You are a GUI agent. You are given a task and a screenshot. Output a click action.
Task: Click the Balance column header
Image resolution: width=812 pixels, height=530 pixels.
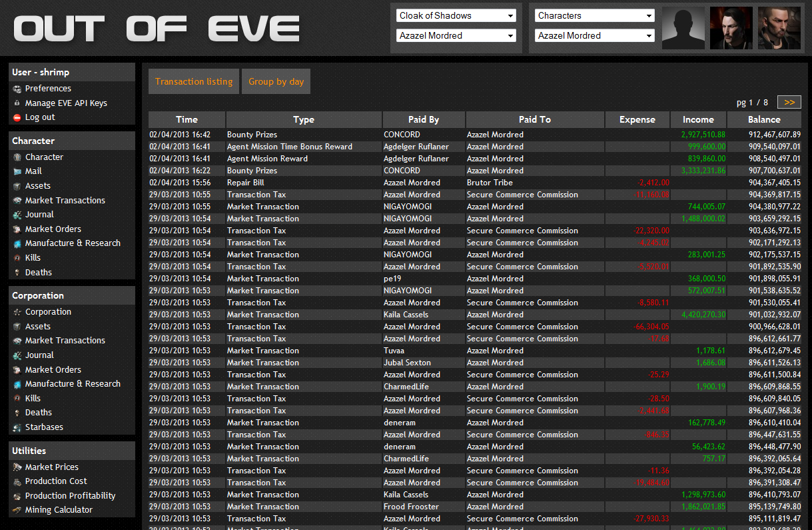click(x=764, y=120)
